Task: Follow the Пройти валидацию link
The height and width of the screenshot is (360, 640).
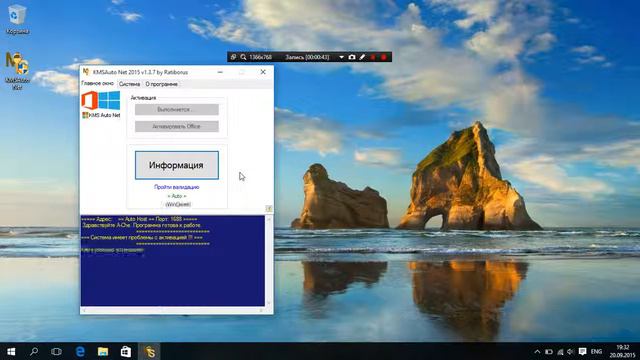Action: pos(177,187)
